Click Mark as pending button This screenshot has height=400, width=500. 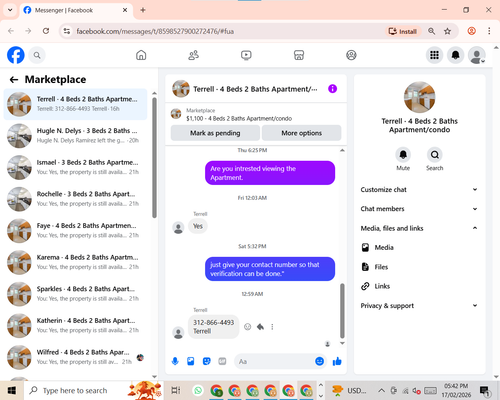pyautogui.click(x=215, y=133)
